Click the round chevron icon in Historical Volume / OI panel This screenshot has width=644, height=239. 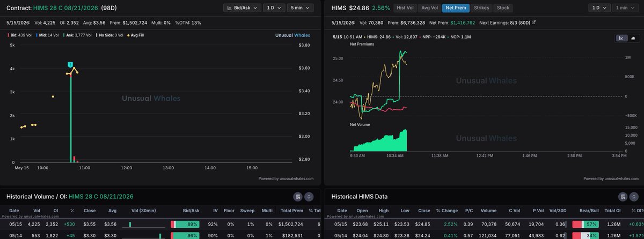(309, 197)
